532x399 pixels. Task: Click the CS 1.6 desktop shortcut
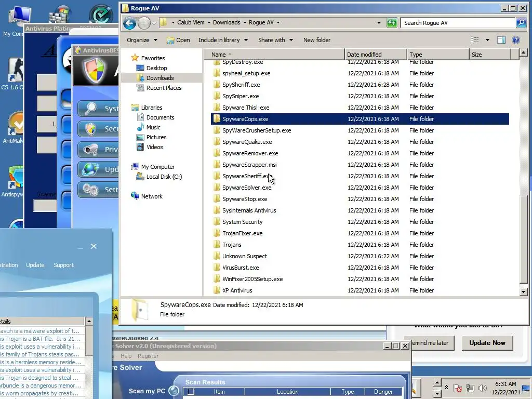[x=14, y=75]
